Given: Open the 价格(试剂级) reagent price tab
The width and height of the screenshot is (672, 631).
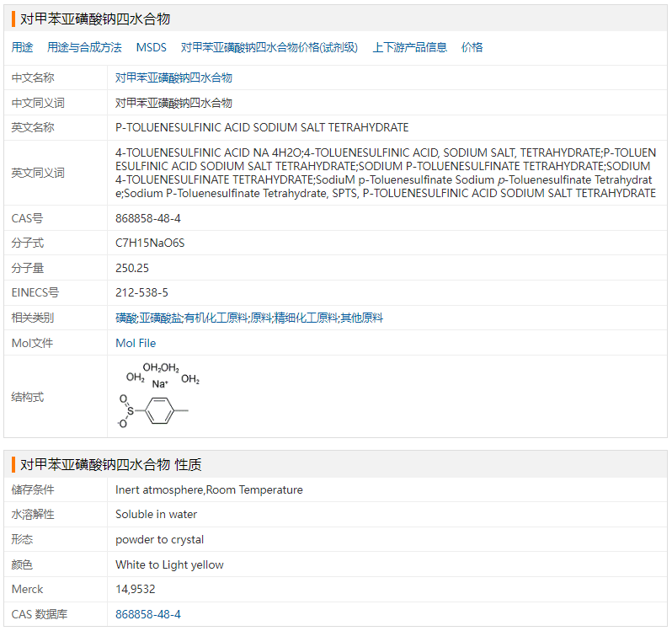Looking at the screenshot, I should click(269, 48).
